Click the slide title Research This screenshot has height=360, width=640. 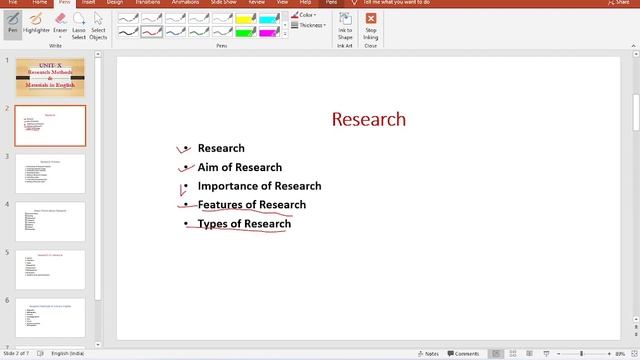click(369, 119)
